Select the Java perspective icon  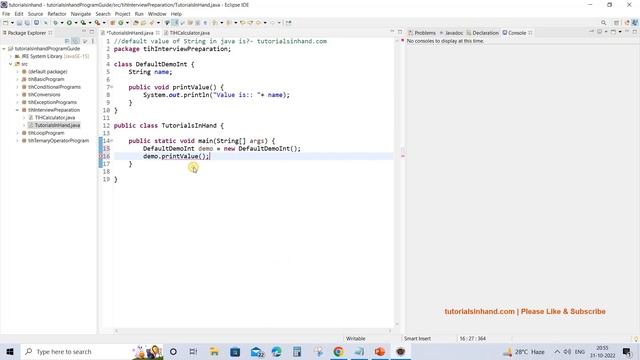pyautogui.click(x=635, y=23)
